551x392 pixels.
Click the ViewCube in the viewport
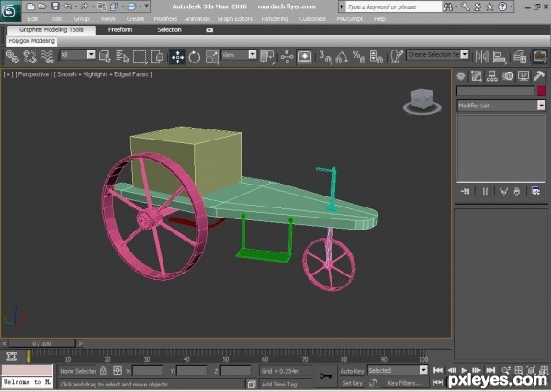tap(422, 101)
